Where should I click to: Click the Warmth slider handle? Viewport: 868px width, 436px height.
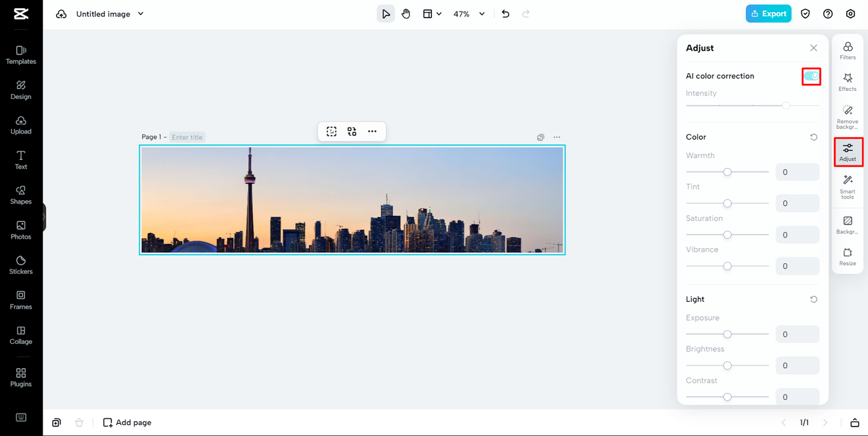click(x=727, y=172)
